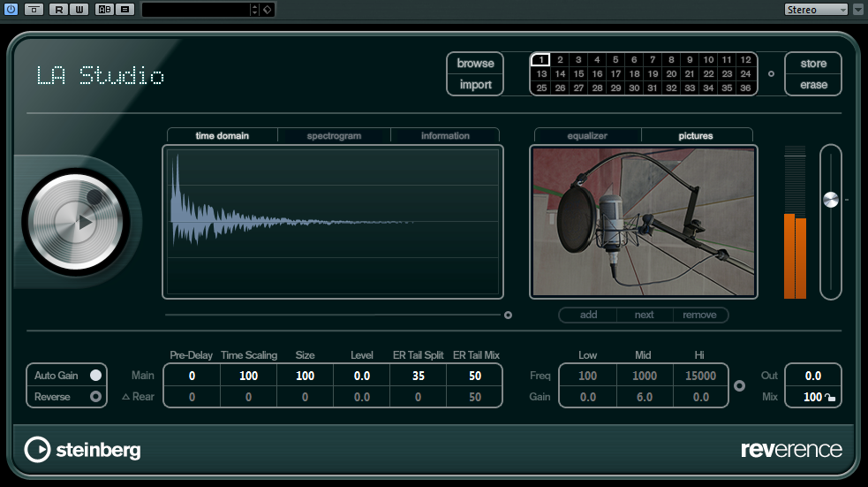Screen dimensions: 868x487
Task: Switch to the spectrogram tab
Action: 334,136
